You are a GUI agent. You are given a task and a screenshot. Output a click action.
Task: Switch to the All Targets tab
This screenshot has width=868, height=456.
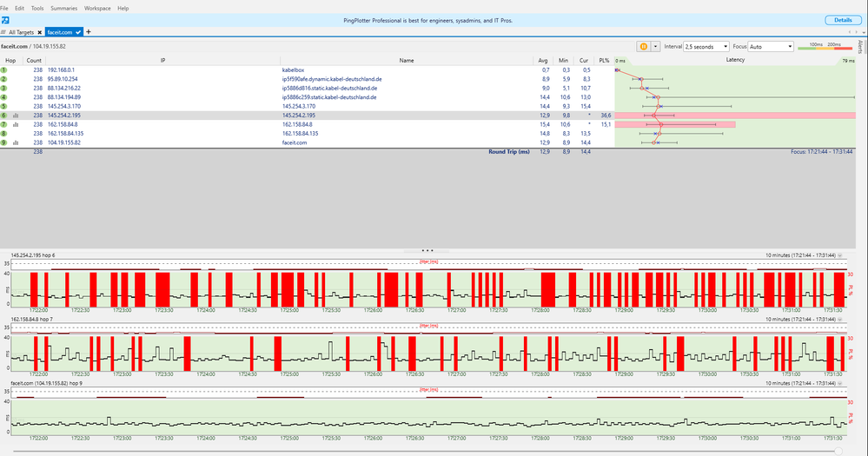[22, 32]
